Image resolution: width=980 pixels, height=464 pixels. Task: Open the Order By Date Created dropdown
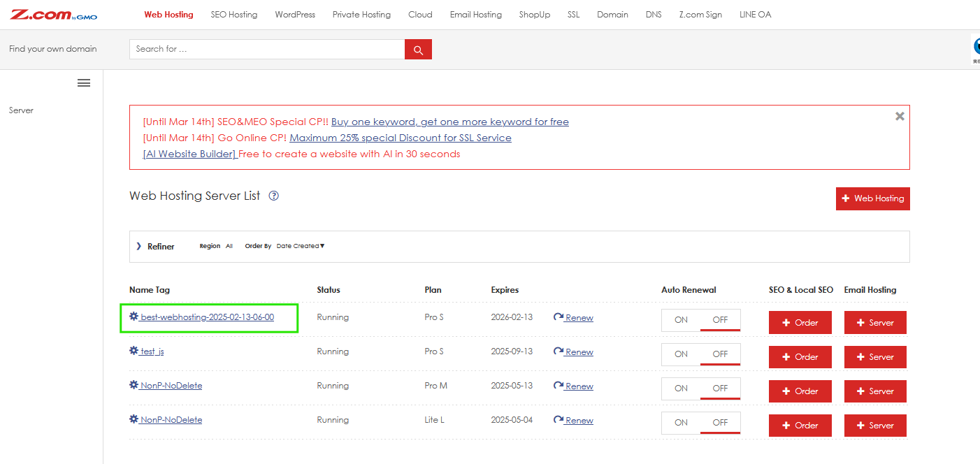pos(301,246)
